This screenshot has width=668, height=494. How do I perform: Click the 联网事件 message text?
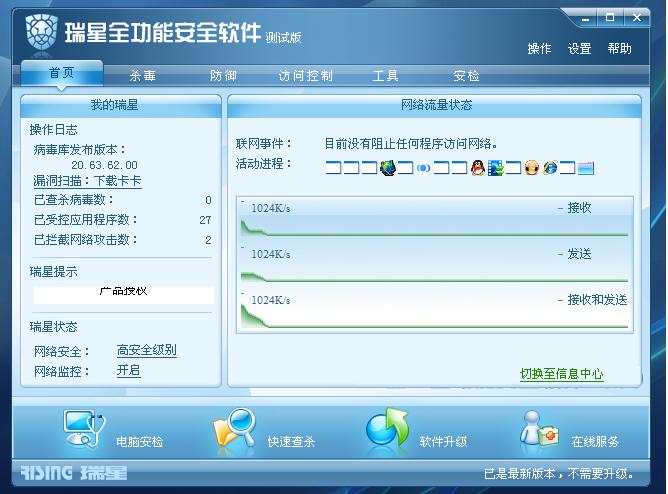[411, 144]
